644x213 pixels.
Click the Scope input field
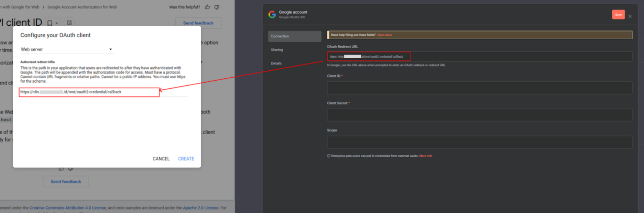(x=479, y=142)
